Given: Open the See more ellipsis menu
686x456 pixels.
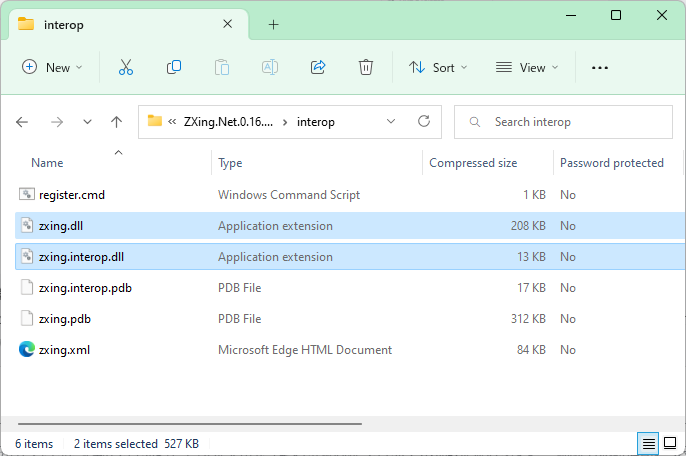Looking at the screenshot, I should point(599,67).
